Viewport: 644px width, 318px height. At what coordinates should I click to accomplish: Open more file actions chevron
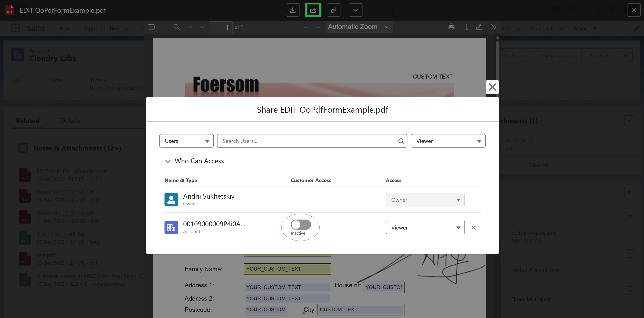pos(355,10)
